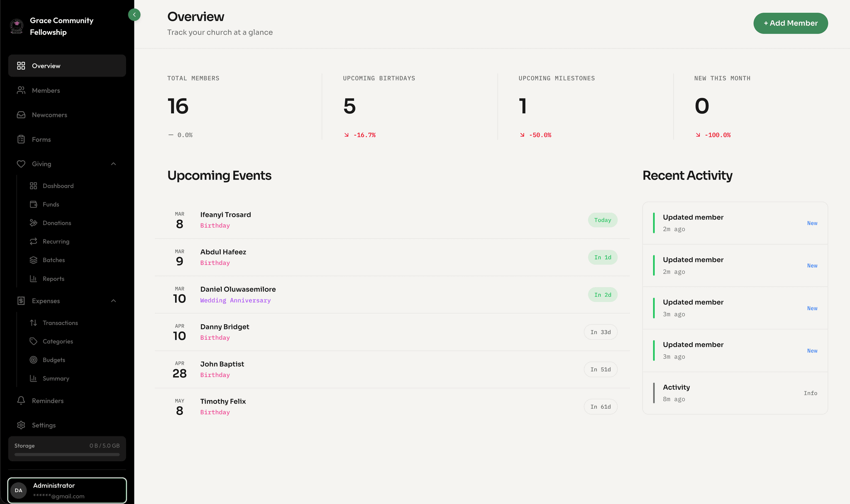The image size is (850, 504).
Task: Select the Recurring giving icon
Action: [x=33, y=241]
